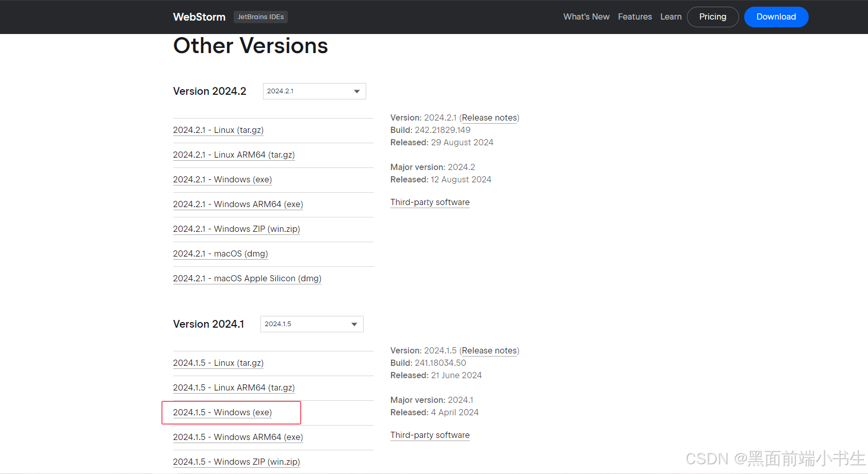The image size is (868, 474).
Task: Download 2024.2.1 Windows ARM64 exe
Action: click(x=238, y=205)
